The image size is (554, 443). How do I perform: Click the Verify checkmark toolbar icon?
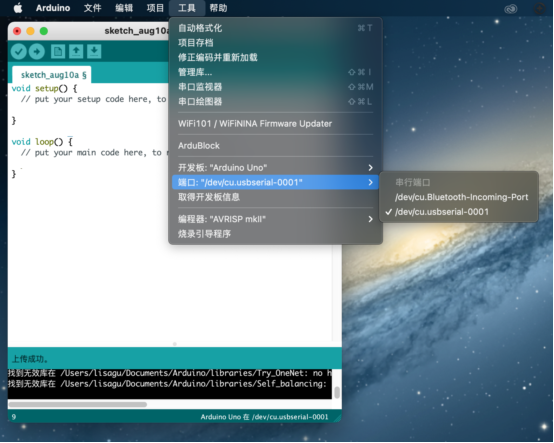[18, 52]
